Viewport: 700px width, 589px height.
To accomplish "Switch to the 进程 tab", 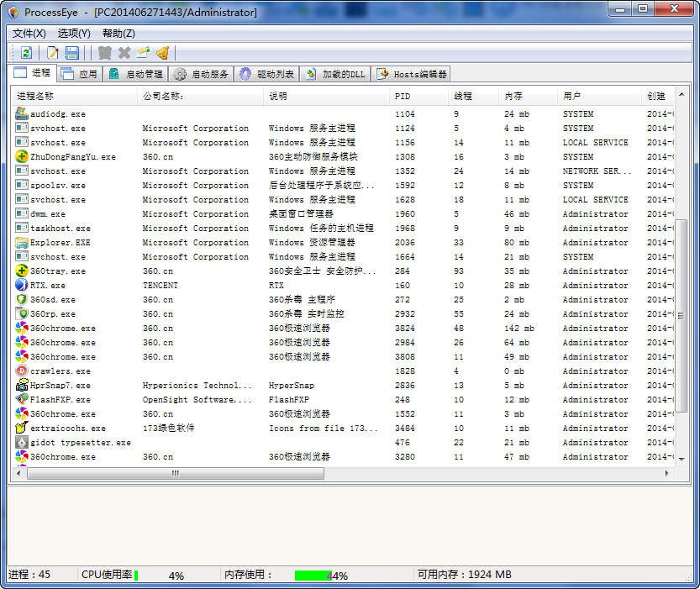I will click(33, 73).
